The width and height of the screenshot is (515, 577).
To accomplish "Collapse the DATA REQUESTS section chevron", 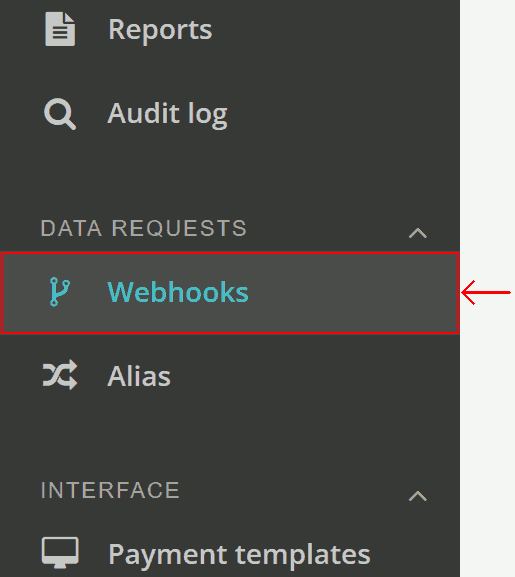I will pyautogui.click(x=418, y=233).
